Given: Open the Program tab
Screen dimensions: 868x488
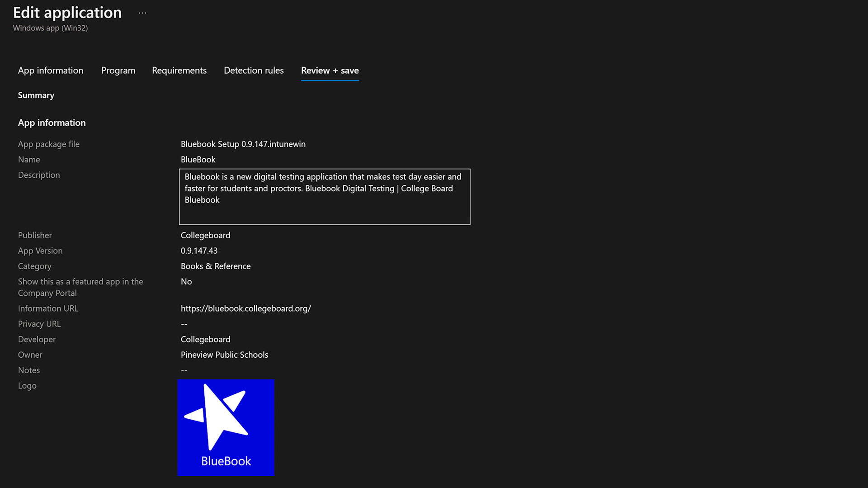Looking at the screenshot, I should pyautogui.click(x=118, y=71).
